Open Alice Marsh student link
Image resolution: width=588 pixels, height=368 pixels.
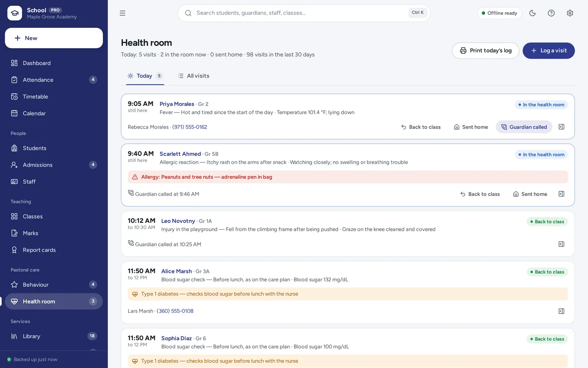176,272
